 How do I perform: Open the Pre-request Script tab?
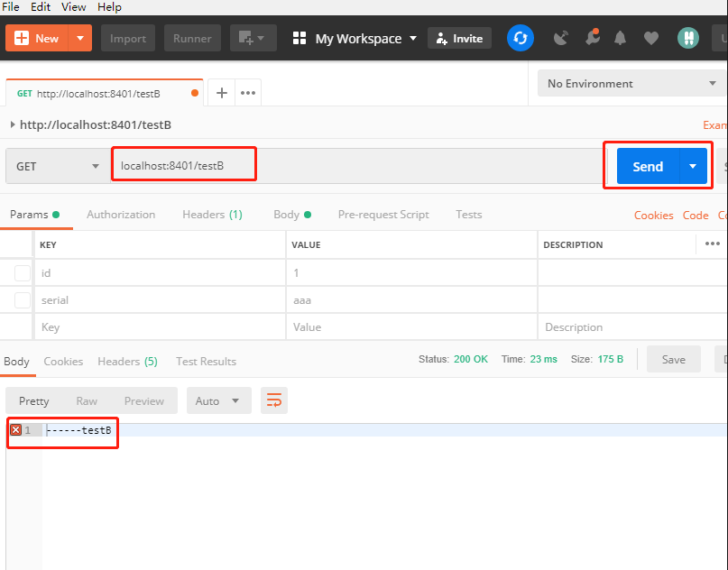383,215
